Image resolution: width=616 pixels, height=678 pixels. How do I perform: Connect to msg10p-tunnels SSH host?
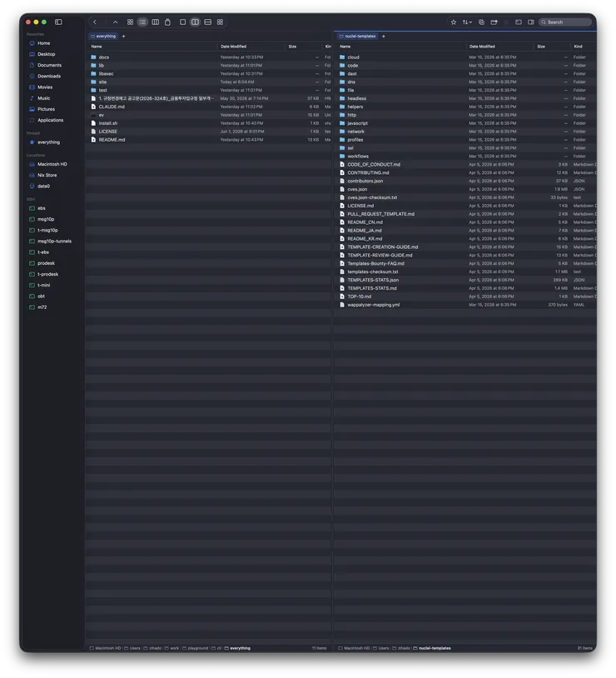click(54, 242)
